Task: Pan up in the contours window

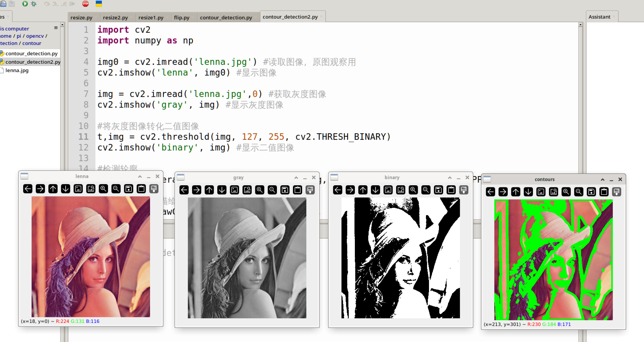Action: [x=516, y=192]
